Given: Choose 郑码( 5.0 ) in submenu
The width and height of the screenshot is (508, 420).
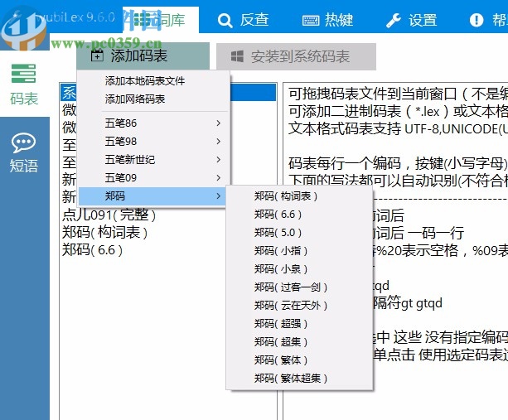Looking at the screenshot, I should coord(299,232).
